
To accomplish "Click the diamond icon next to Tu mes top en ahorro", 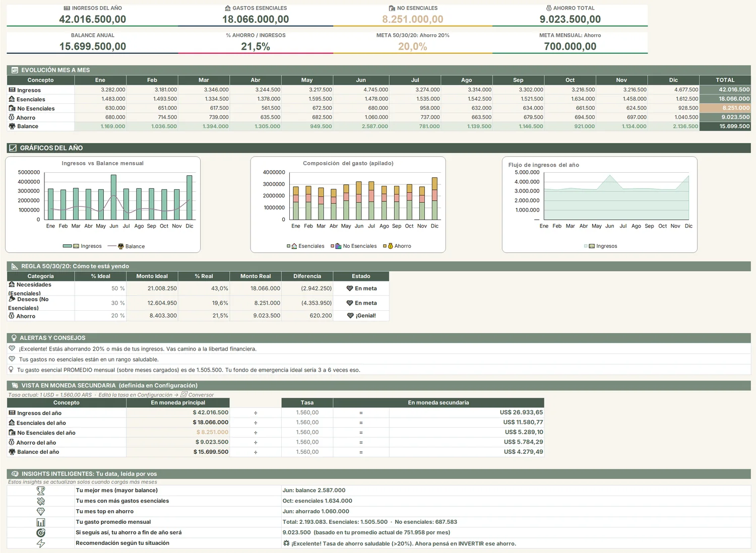I will (41, 511).
